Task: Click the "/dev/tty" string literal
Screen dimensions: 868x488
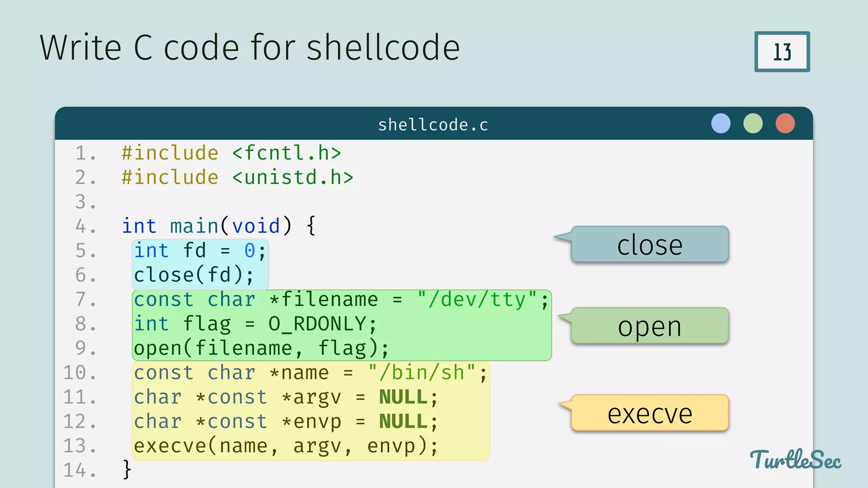Action: tap(477, 299)
